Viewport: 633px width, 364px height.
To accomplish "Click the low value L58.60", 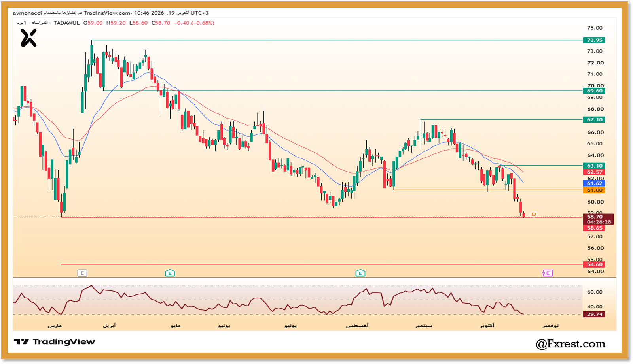I will [x=138, y=23].
